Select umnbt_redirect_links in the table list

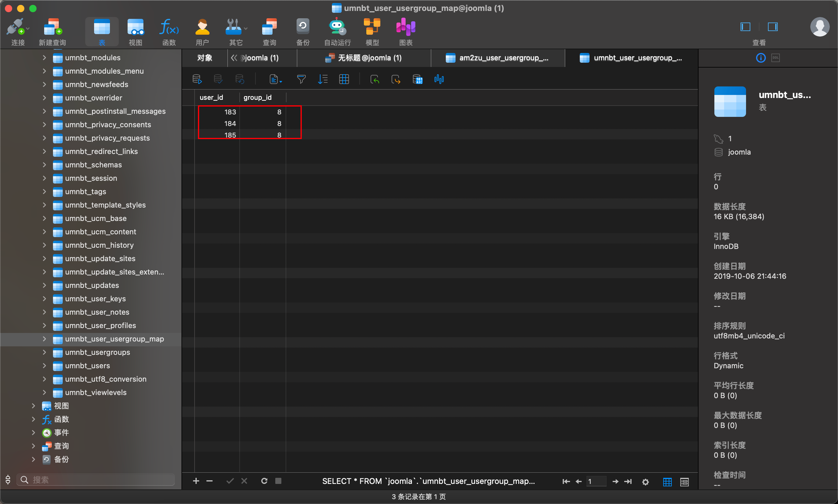[101, 152]
